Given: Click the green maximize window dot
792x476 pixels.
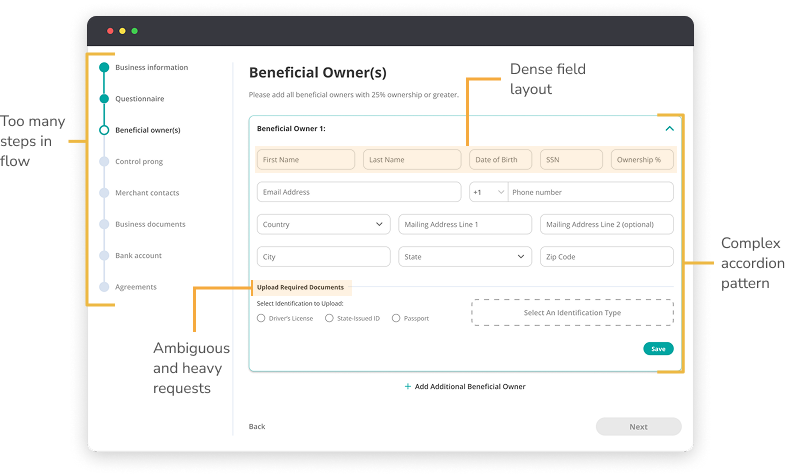Looking at the screenshot, I should (x=134, y=31).
